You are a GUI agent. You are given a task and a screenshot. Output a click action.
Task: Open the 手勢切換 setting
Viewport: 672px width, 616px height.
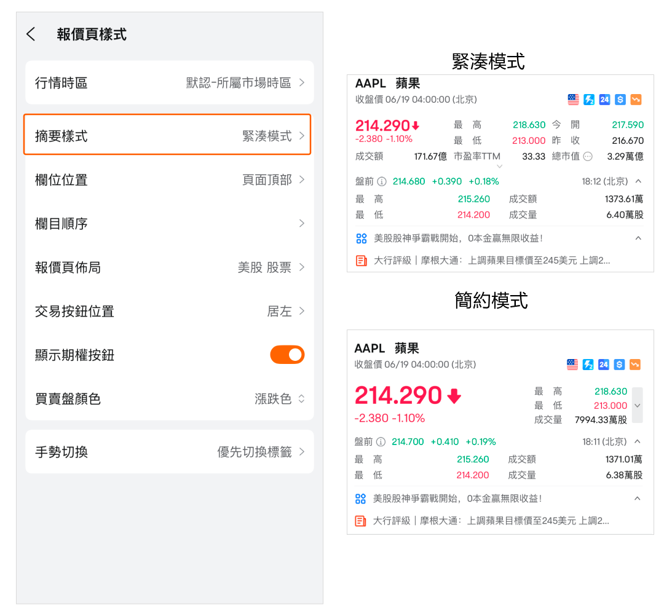169,452
